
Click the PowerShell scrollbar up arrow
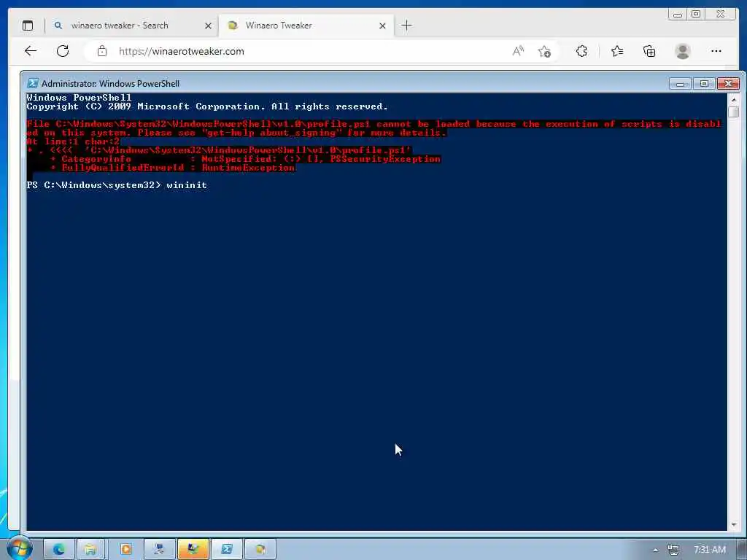(734, 99)
